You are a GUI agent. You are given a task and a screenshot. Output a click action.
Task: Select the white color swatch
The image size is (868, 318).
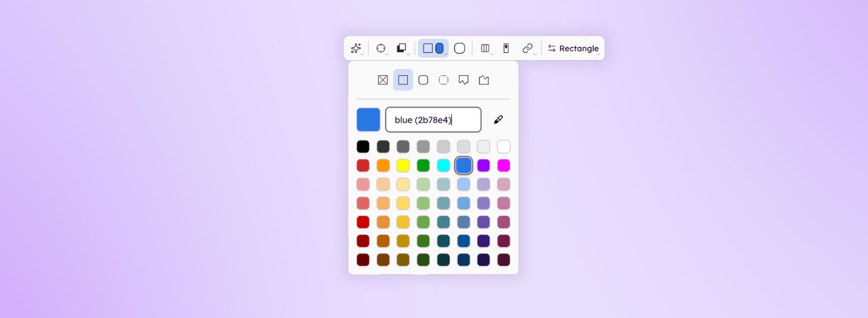(x=504, y=146)
